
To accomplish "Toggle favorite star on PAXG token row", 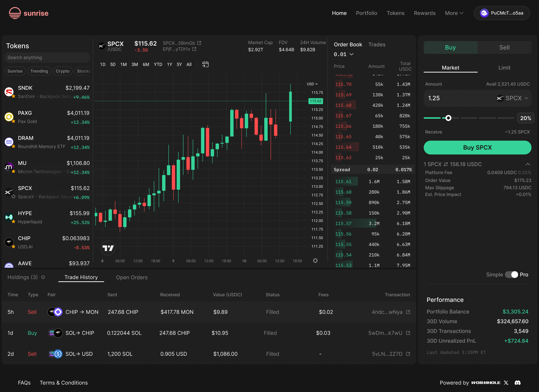I will pos(14,121).
